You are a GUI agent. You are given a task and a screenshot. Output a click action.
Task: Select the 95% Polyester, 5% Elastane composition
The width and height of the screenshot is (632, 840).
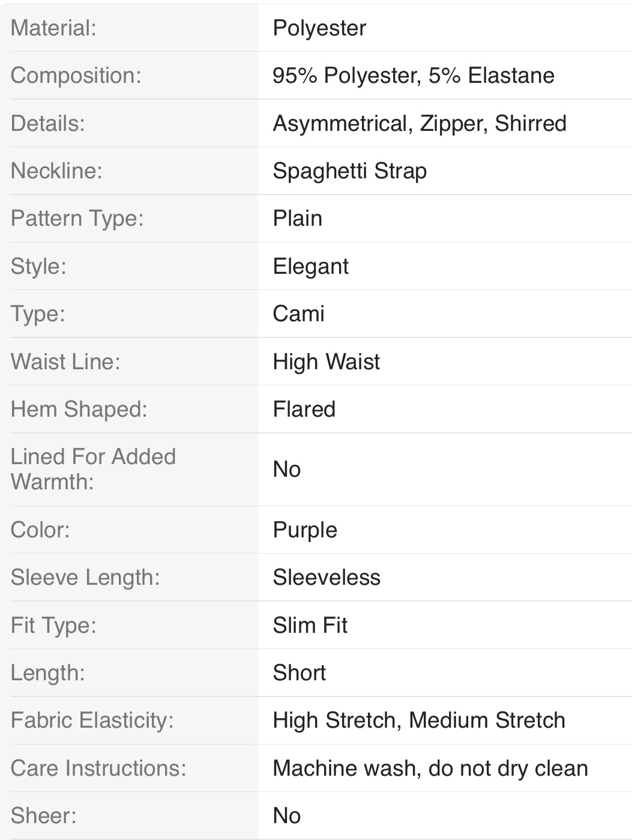click(x=414, y=76)
